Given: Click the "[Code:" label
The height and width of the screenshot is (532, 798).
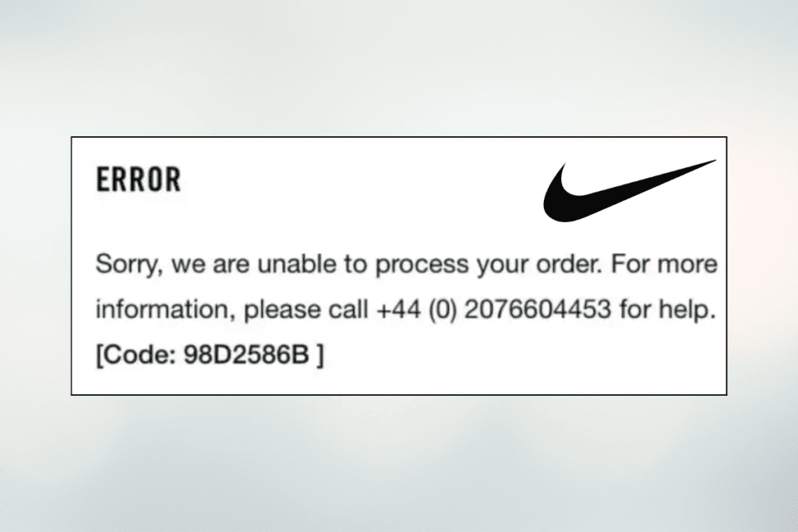Looking at the screenshot, I should point(129,355).
